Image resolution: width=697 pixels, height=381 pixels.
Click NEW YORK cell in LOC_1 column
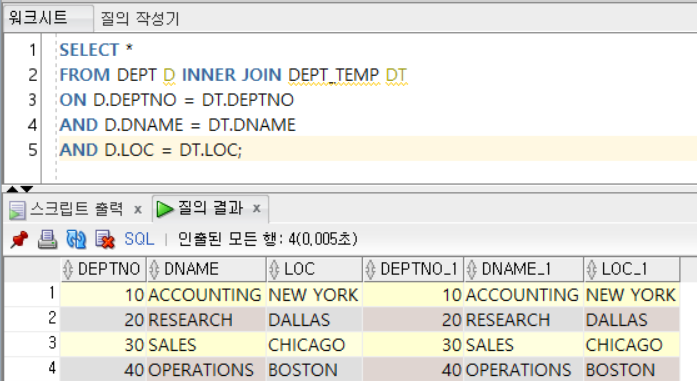[632, 295]
